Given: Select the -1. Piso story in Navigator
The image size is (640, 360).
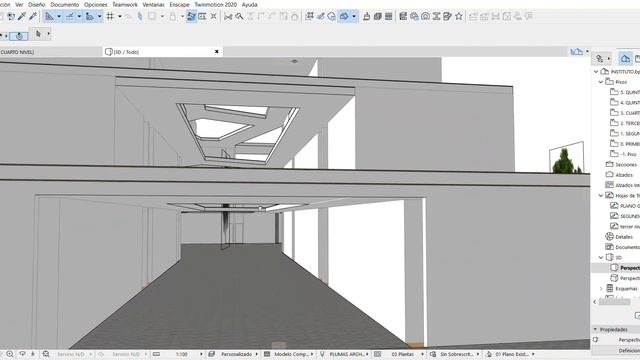Looking at the screenshot, I should pyautogui.click(x=624, y=154).
